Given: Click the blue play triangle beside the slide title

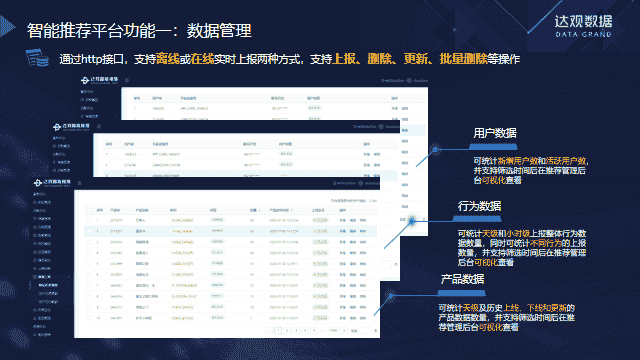Looking at the screenshot, I should point(7,26).
